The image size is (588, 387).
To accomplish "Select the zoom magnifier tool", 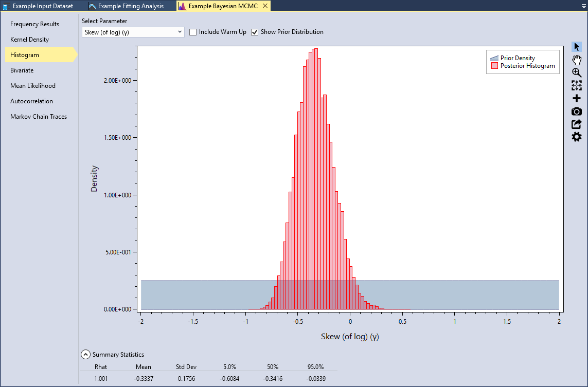I will point(576,72).
